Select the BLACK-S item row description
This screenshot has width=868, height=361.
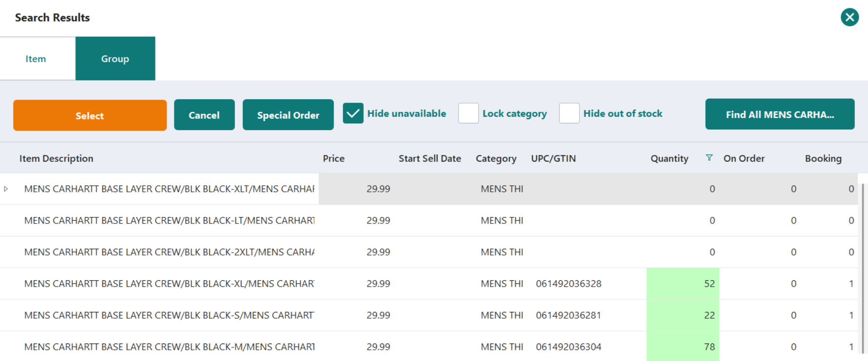(170, 315)
